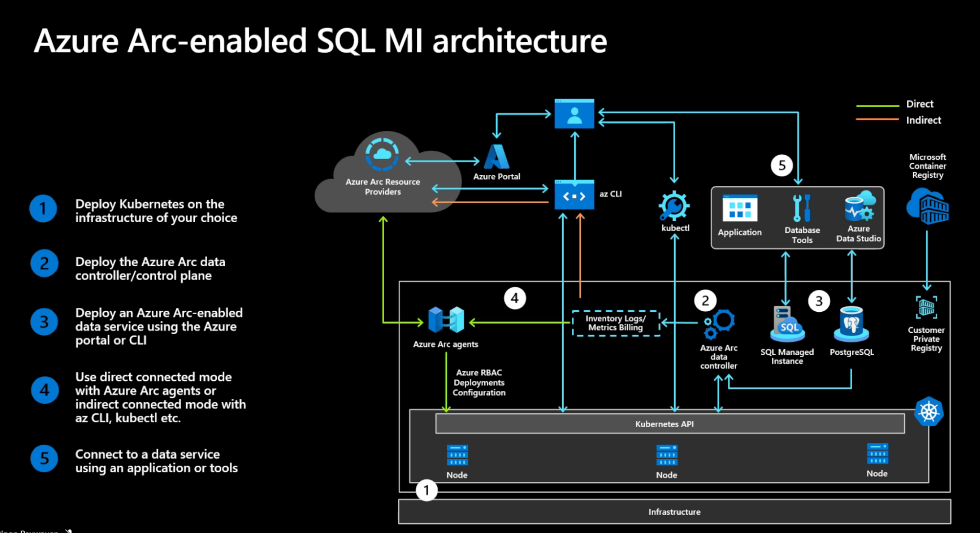
Task: Click the PostgreSQL database icon
Action: click(851, 324)
